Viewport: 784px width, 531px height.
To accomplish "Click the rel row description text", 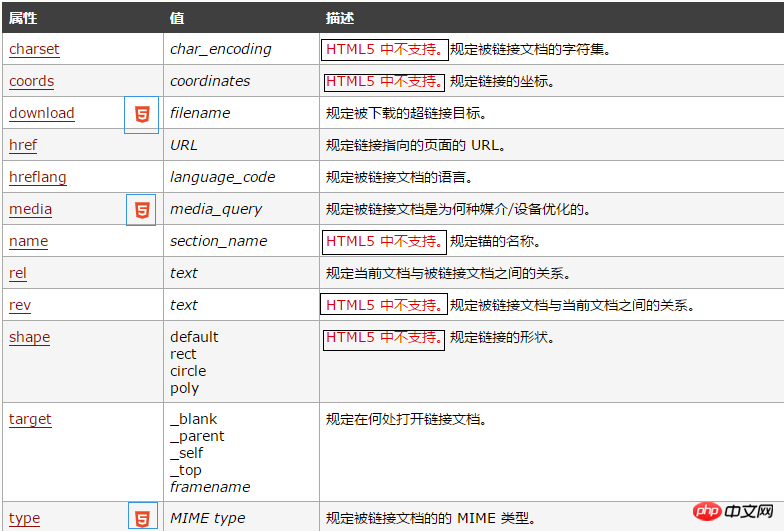I will pos(448,274).
